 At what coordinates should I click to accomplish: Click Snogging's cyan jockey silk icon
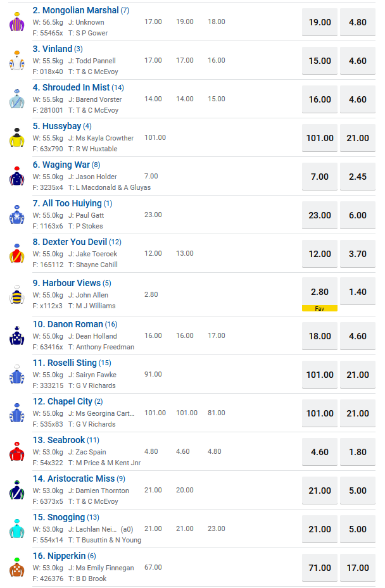pyautogui.click(x=16, y=529)
